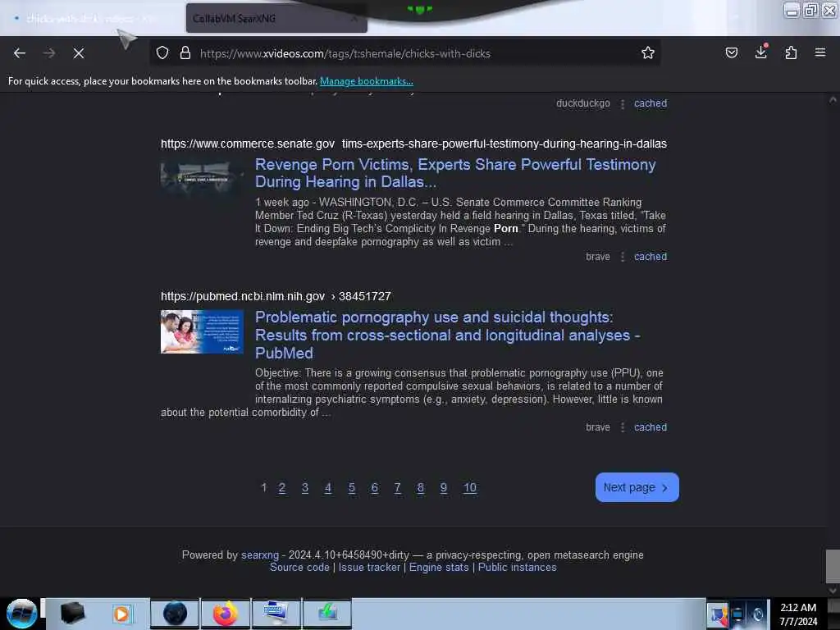840x630 pixels.
Task: Open the round system tray icon
Action: tap(757, 614)
